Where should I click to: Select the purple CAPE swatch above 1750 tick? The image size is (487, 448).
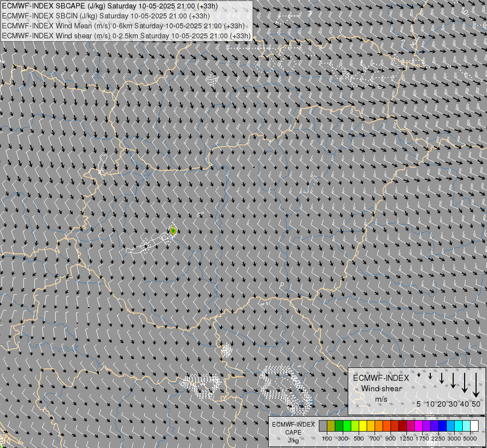(x=426, y=426)
